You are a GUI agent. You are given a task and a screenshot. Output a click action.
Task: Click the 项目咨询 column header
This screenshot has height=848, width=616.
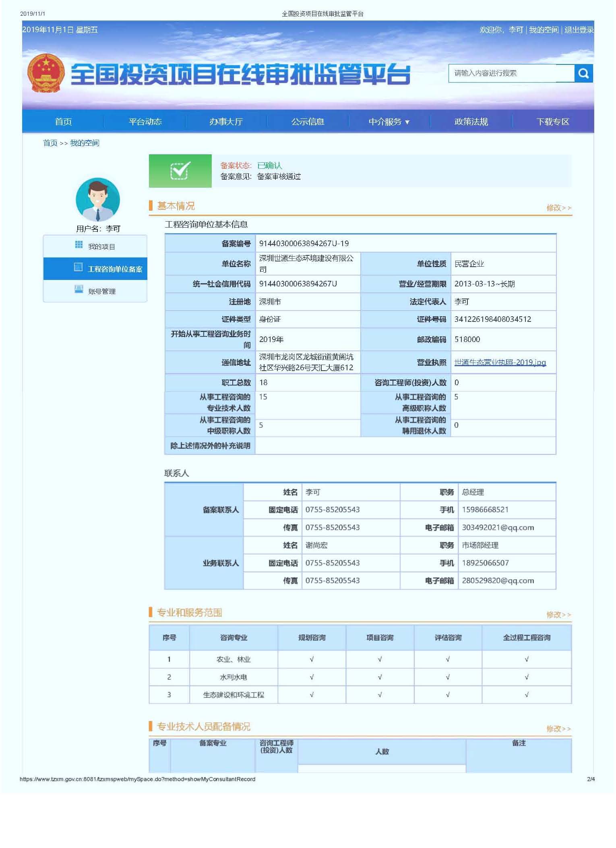pyautogui.click(x=380, y=638)
